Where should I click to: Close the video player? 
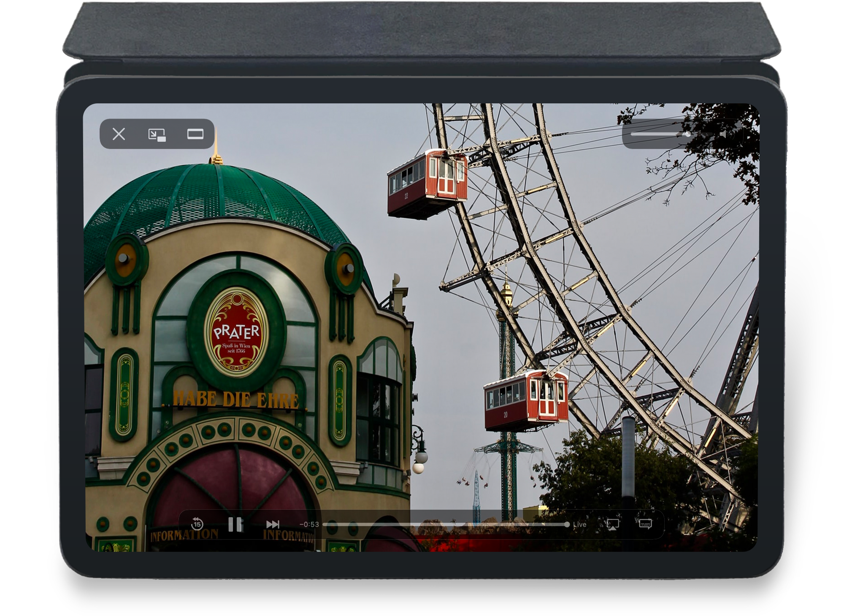pos(119,134)
